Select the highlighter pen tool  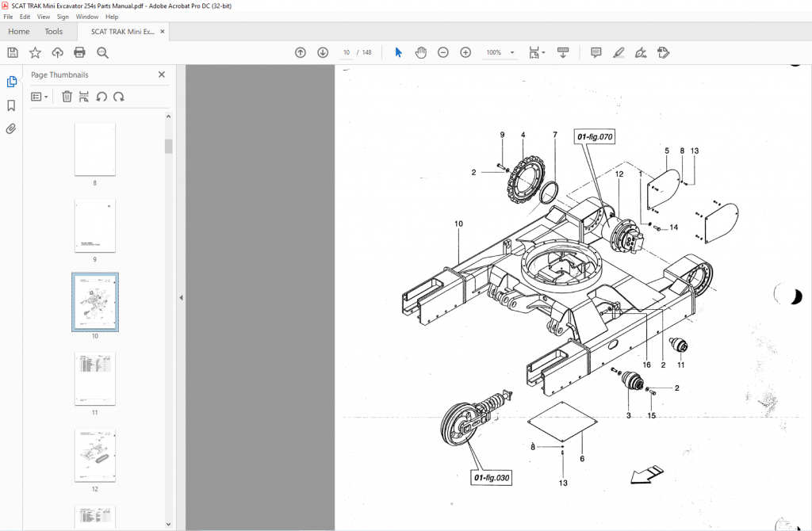(x=619, y=52)
